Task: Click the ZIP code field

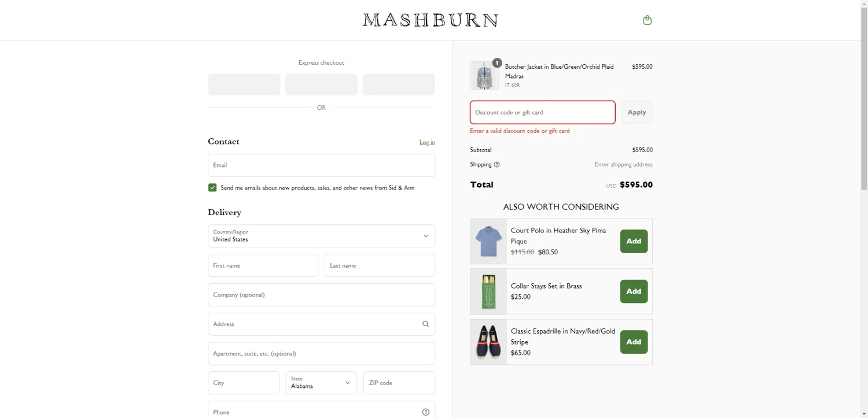Action: click(399, 383)
